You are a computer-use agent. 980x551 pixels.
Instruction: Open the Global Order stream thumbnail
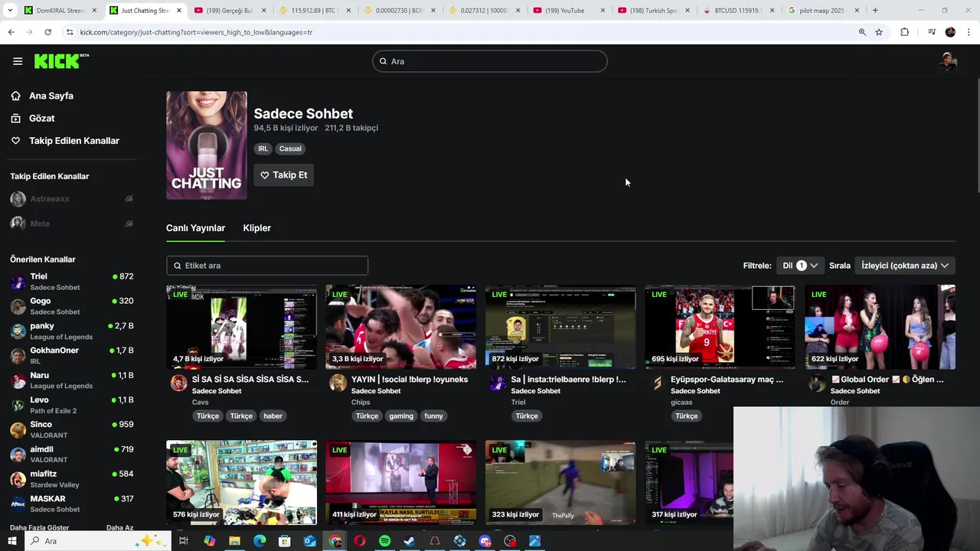880,328
